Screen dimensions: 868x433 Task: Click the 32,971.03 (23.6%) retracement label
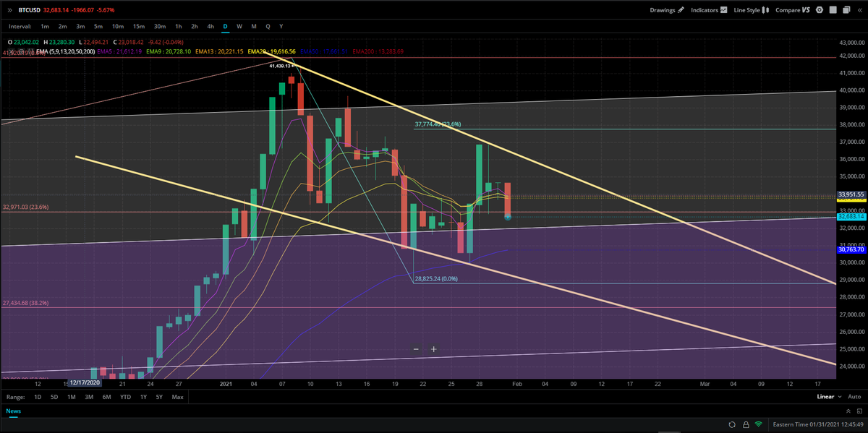click(25, 207)
